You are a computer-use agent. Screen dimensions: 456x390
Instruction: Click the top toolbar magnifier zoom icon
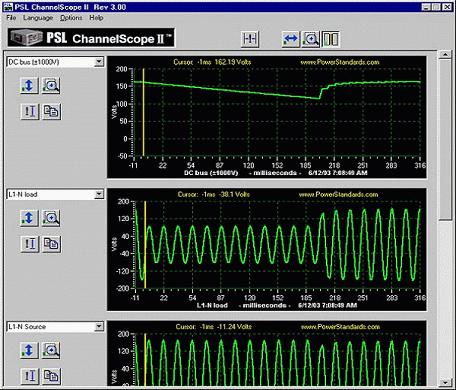click(x=310, y=39)
